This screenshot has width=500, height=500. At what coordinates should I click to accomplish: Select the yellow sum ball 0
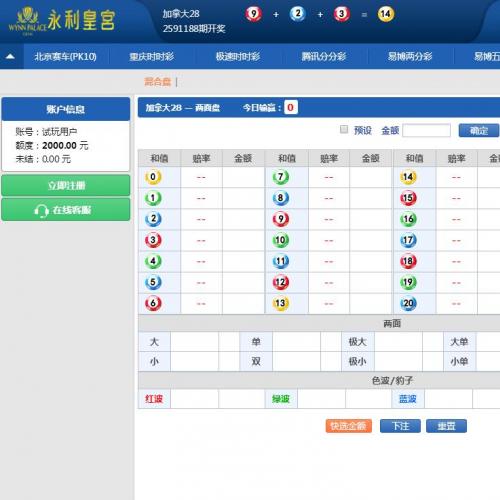pyautogui.click(x=153, y=177)
